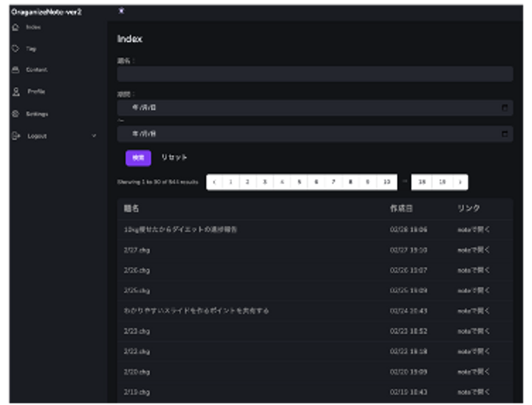
Task: Select pagination page 7
Action: click(333, 182)
